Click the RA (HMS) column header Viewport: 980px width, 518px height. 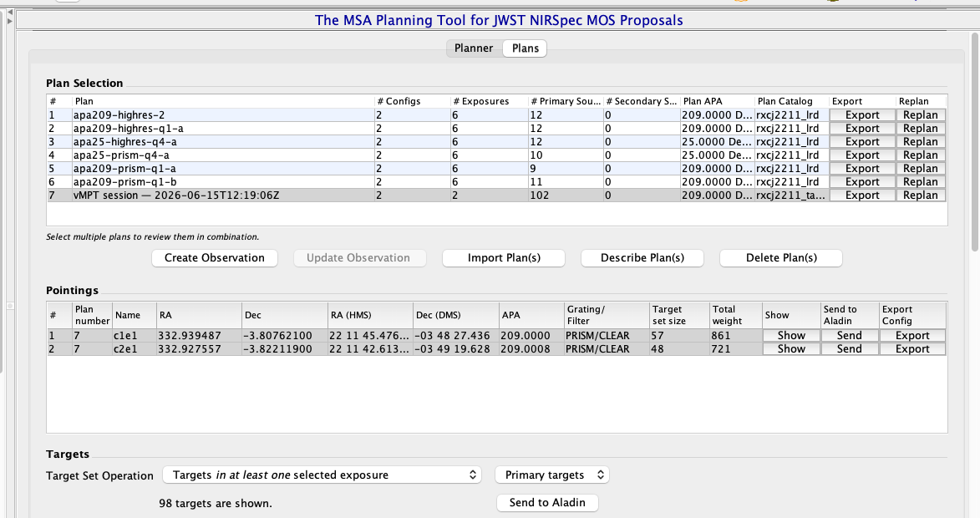click(371, 315)
